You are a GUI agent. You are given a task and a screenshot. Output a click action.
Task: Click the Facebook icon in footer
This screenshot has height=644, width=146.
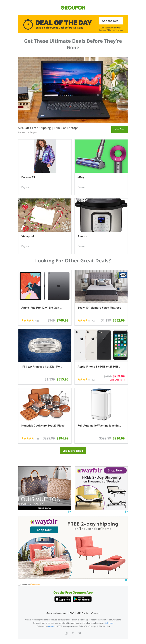[x=73, y=633]
